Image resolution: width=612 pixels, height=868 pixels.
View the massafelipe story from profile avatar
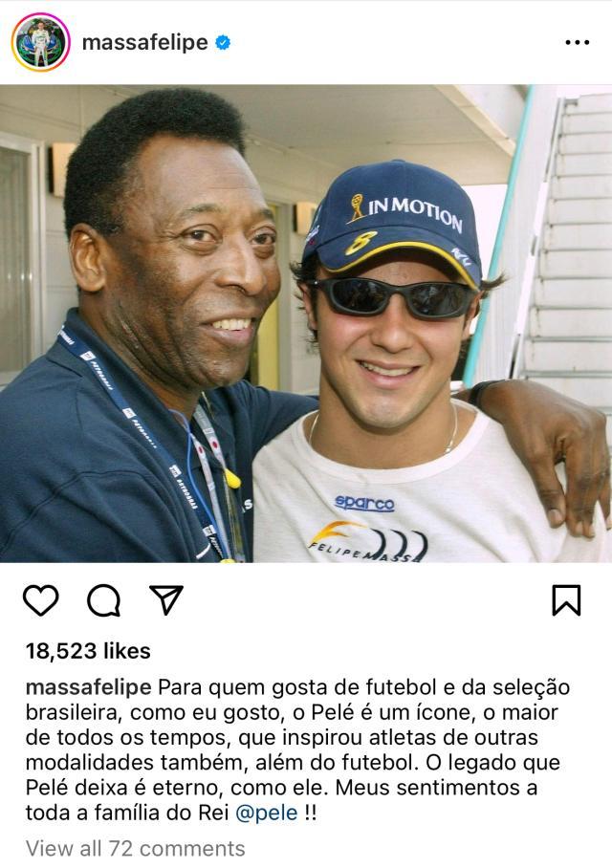[41, 43]
